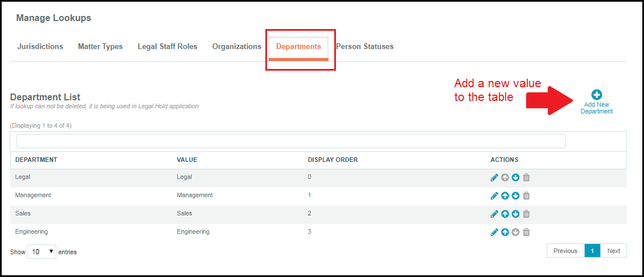The width and height of the screenshot is (644, 277).
Task: Select the Legal Staff Roles tab
Action: click(x=167, y=47)
